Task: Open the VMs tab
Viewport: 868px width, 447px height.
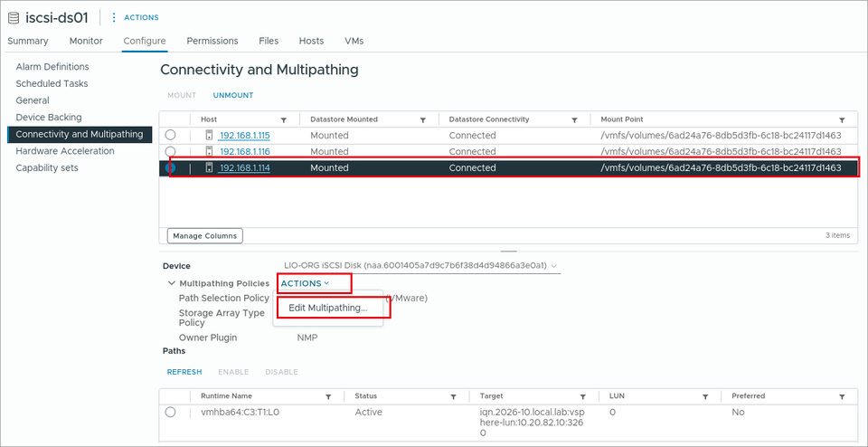Action: [354, 41]
